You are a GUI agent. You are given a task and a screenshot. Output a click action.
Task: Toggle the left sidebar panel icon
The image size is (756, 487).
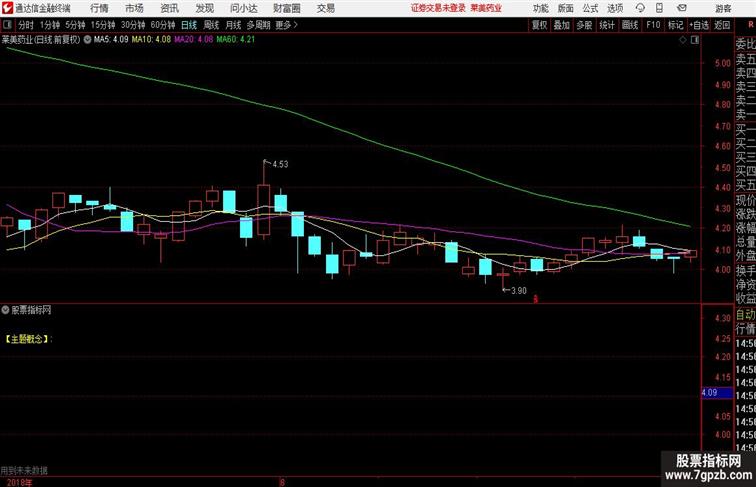click(x=7, y=25)
